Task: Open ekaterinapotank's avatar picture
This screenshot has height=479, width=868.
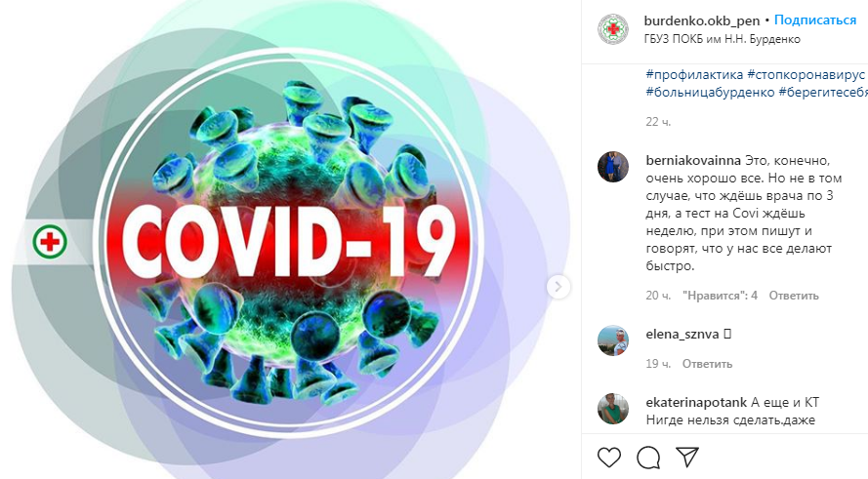Action: (x=613, y=409)
